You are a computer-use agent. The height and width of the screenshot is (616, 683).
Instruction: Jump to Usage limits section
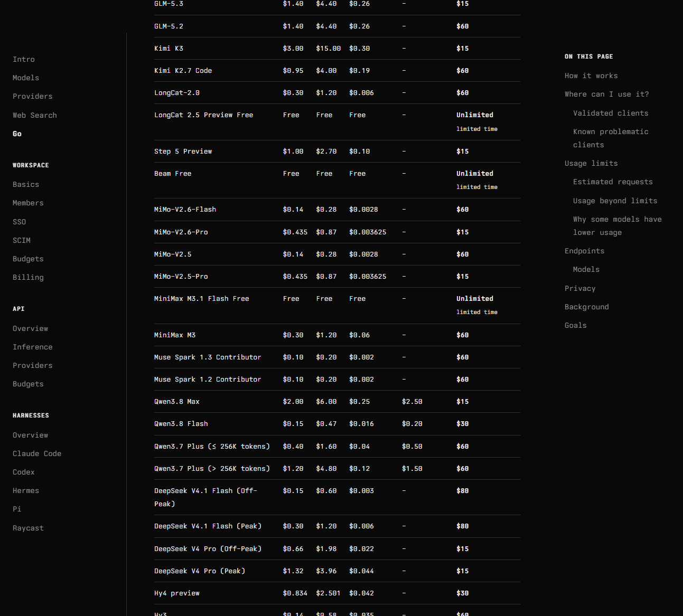[x=591, y=163]
